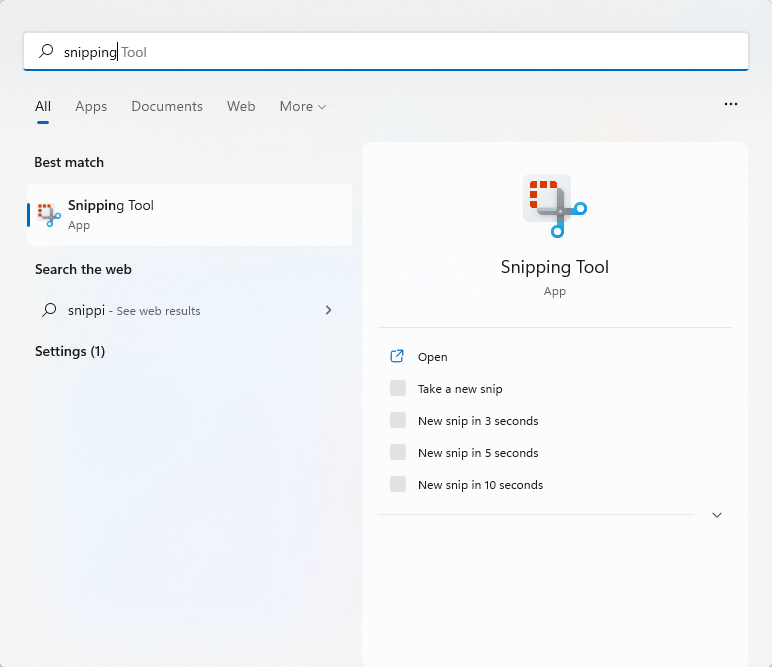Click the arrow chevron next to snippi result

click(328, 310)
